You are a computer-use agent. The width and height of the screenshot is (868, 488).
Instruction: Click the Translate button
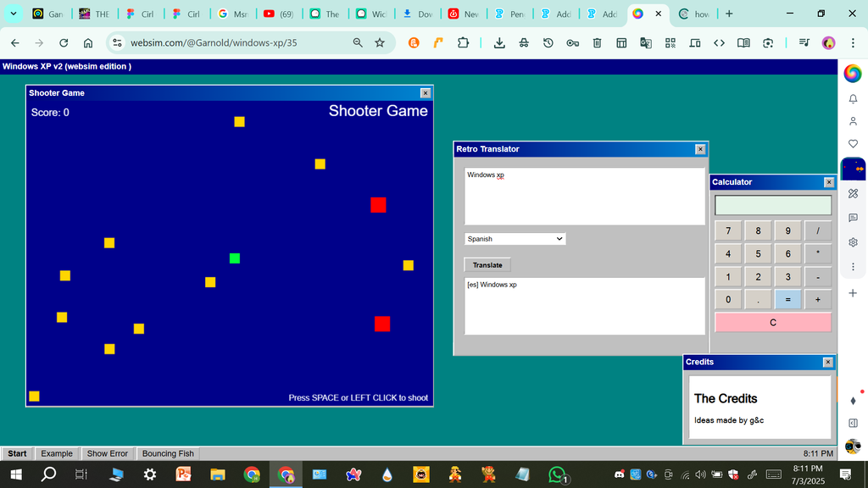tap(487, 265)
